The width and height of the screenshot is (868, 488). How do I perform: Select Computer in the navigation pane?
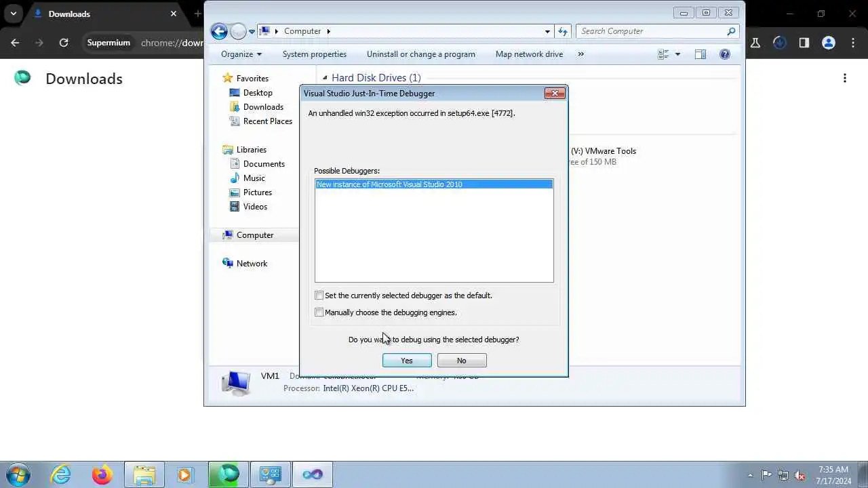click(x=255, y=235)
